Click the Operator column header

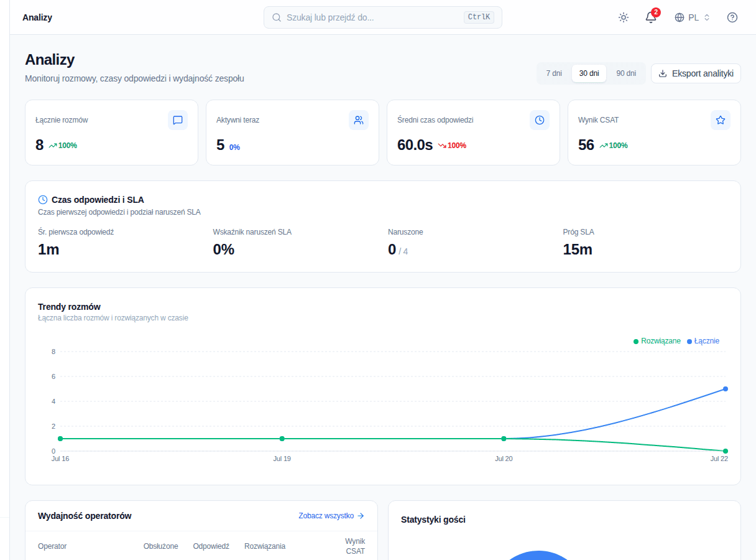tap(52, 546)
